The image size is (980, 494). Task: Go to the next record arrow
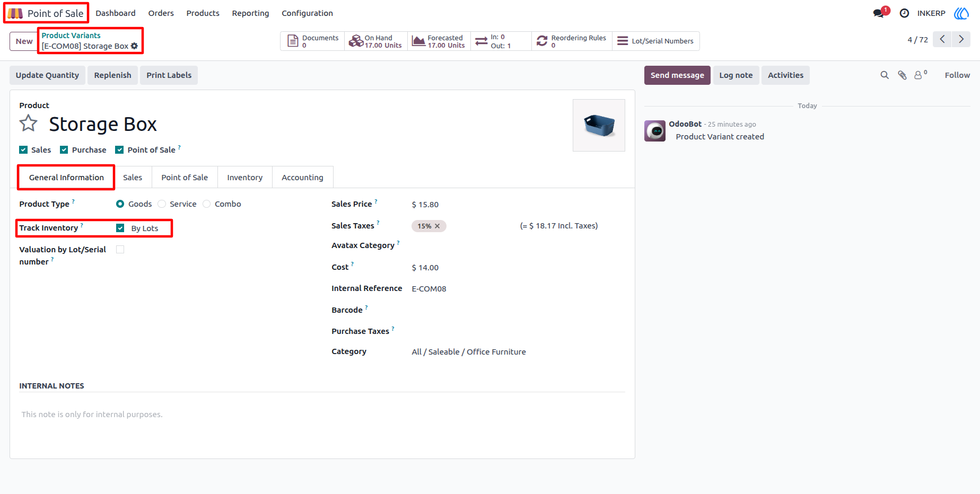pos(961,39)
